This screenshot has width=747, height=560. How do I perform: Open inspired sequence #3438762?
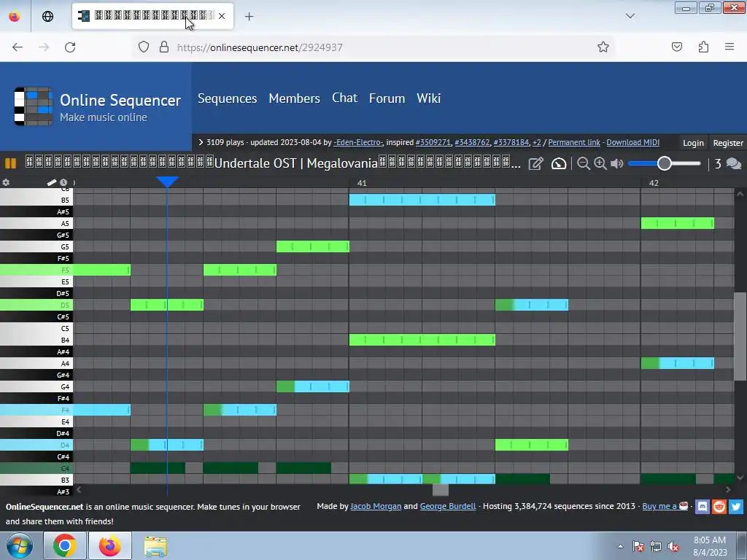[472, 142]
